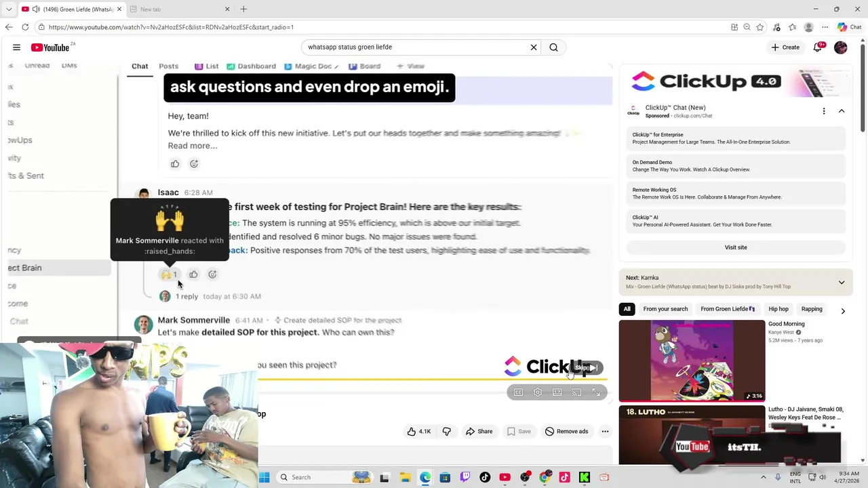Open Twitch from the taskbar
This screenshot has height=488, width=868.
pos(465,477)
